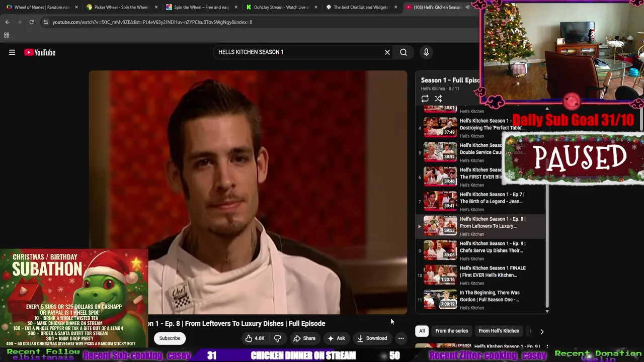Click the address bar URL
The image size is (644, 362).
pyautogui.click(x=152, y=22)
